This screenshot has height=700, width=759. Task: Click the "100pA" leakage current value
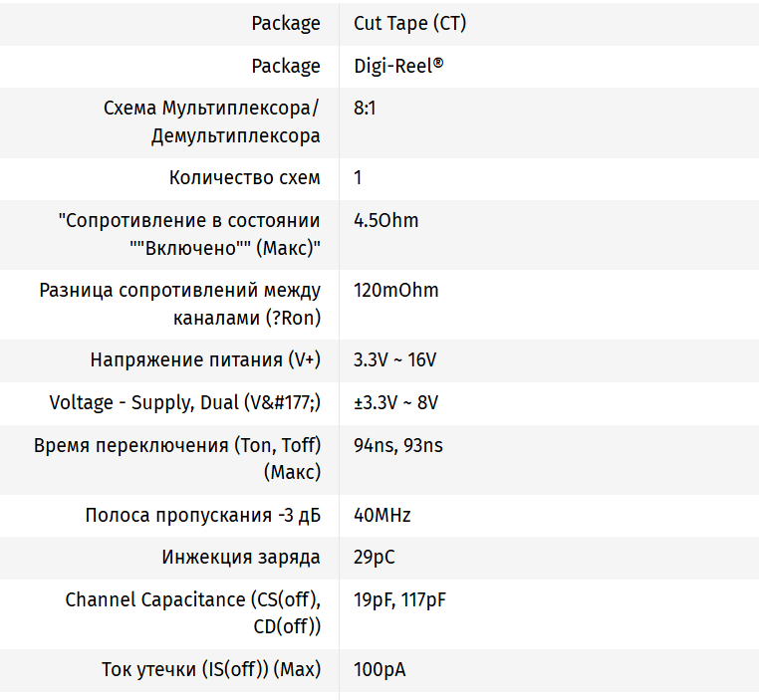coord(379,669)
